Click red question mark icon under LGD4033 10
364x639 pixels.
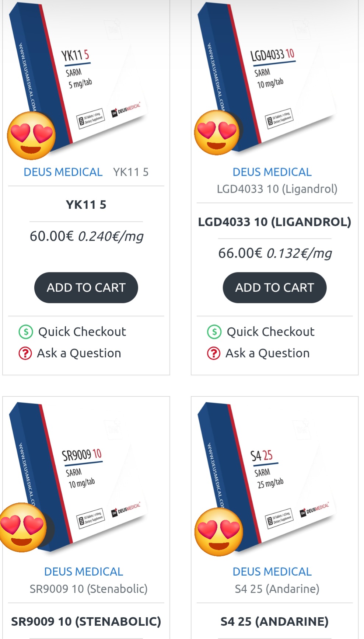(214, 353)
